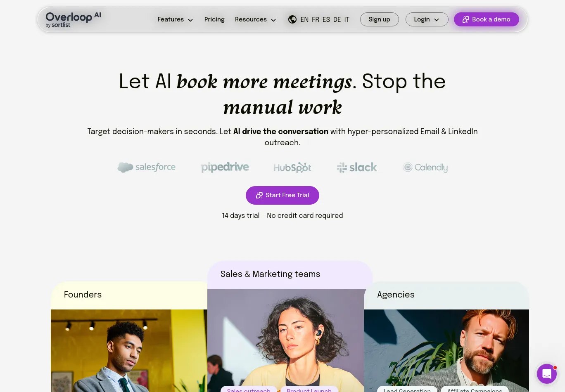Click the Sign up button
Image resolution: width=565 pixels, height=392 pixels.
click(x=379, y=19)
